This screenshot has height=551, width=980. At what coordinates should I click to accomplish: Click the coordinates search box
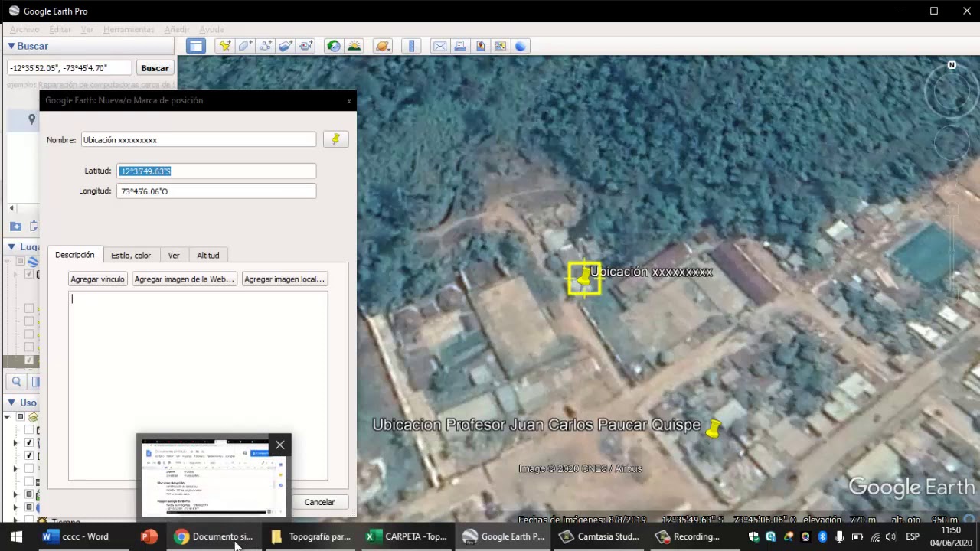pyautogui.click(x=70, y=68)
